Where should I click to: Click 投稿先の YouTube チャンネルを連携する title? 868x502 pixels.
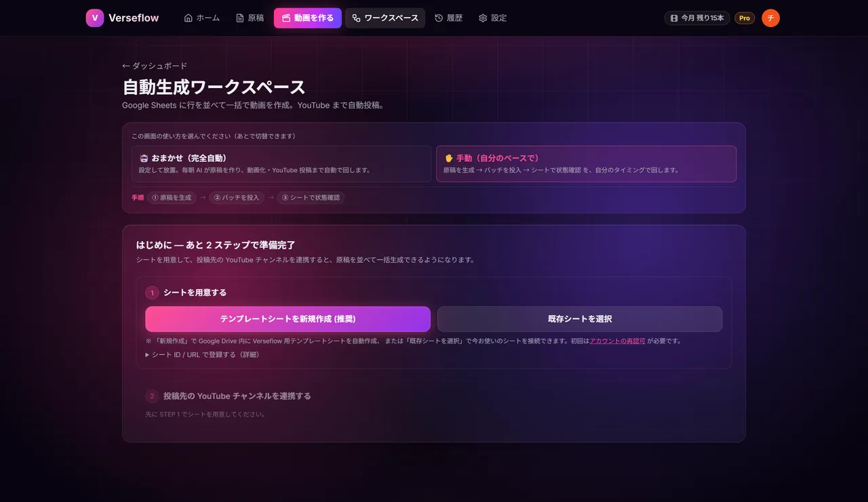237,396
